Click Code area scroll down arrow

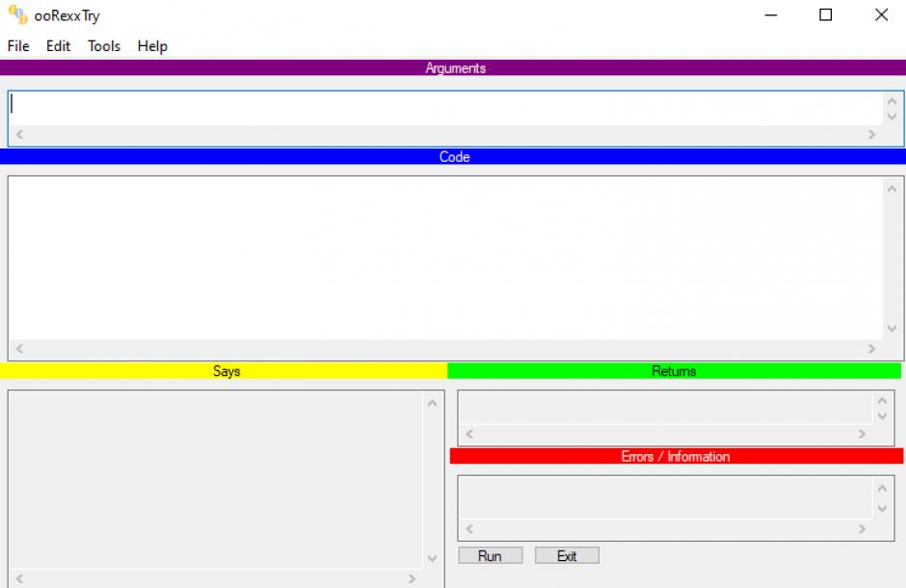tap(893, 329)
